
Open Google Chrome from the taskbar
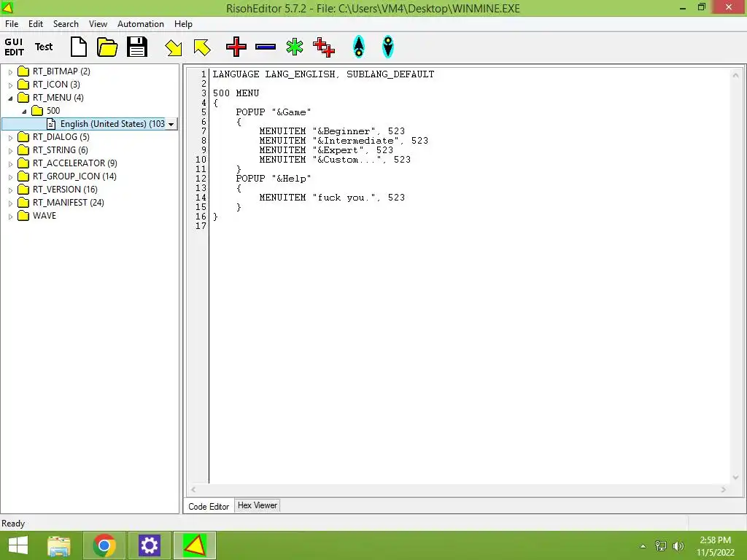104,545
